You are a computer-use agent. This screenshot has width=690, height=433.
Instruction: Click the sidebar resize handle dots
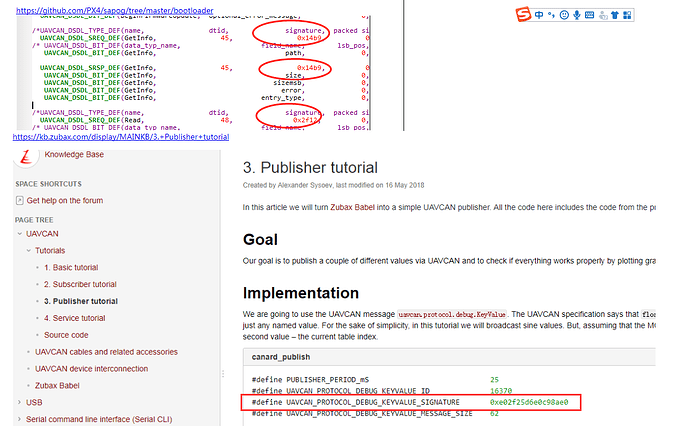coord(223,374)
